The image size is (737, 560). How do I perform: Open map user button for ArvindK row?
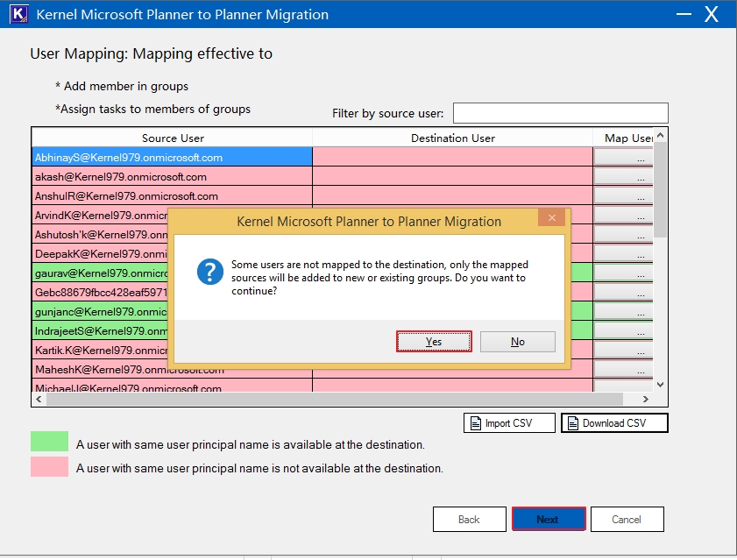623,215
